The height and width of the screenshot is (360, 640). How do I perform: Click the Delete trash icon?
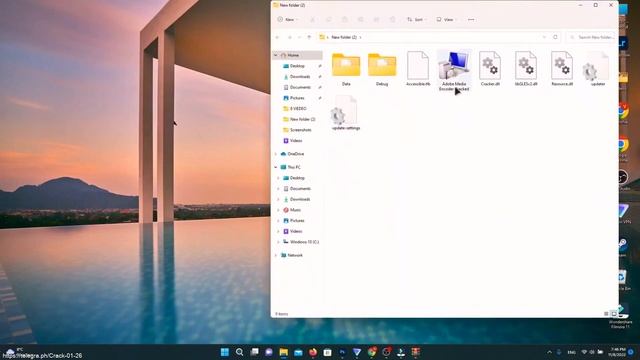tap(392, 20)
